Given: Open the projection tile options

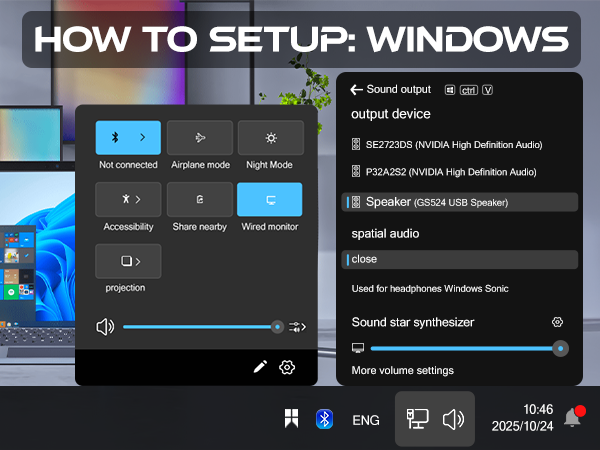Looking at the screenshot, I should [x=128, y=261].
